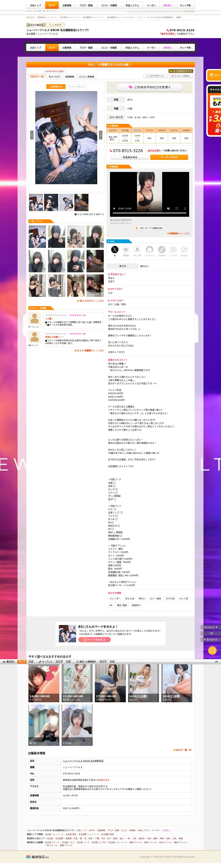Click the ぬきなび logo in the footer
The image size is (221, 868).
(x=37, y=857)
